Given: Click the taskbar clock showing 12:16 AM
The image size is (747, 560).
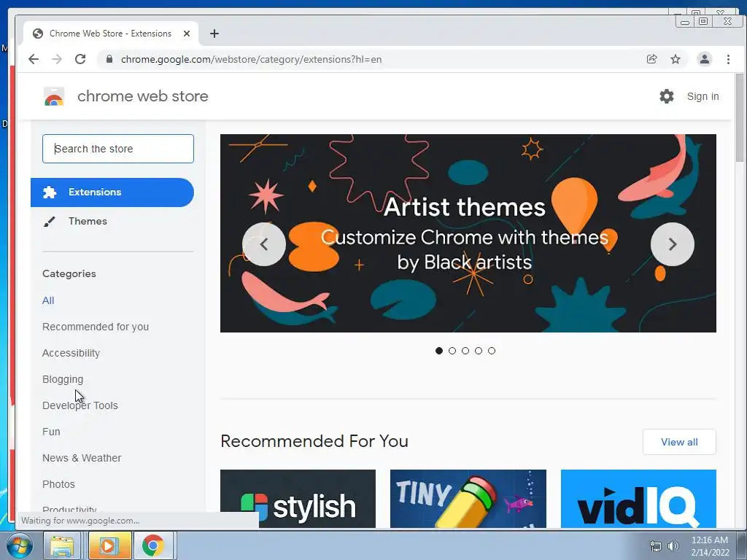Looking at the screenshot, I should pyautogui.click(x=709, y=545).
